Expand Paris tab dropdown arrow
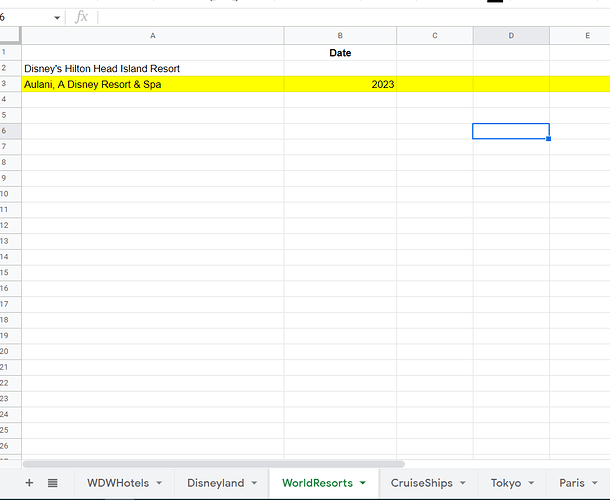 (x=594, y=483)
